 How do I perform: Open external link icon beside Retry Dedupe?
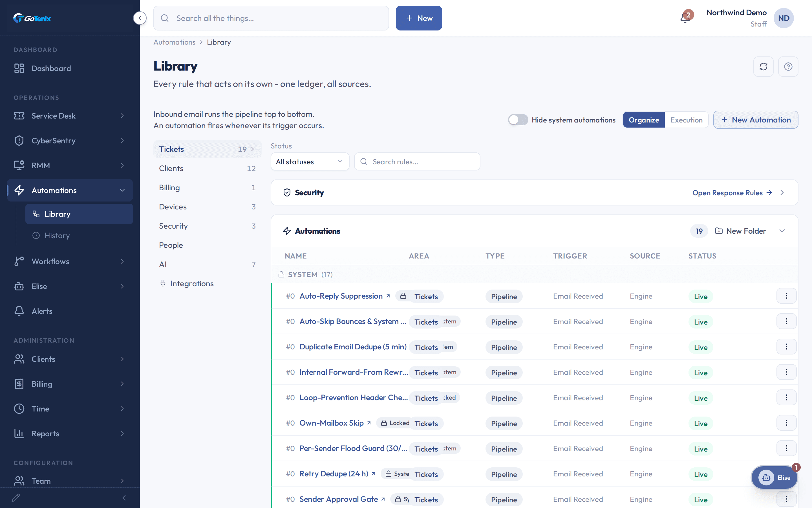pyautogui.click(x=374, y=474)
